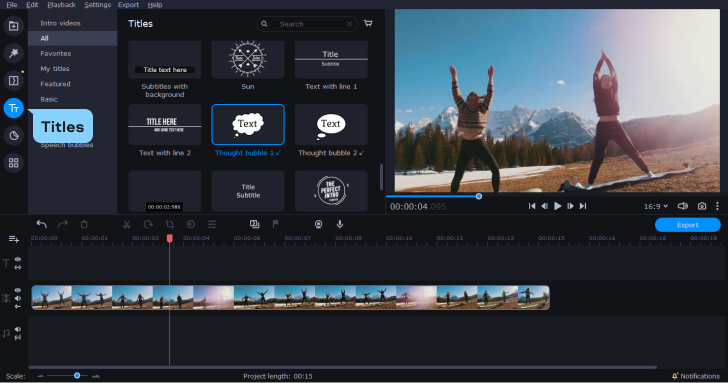Toggle visibility of the video track

coord(18,290)
